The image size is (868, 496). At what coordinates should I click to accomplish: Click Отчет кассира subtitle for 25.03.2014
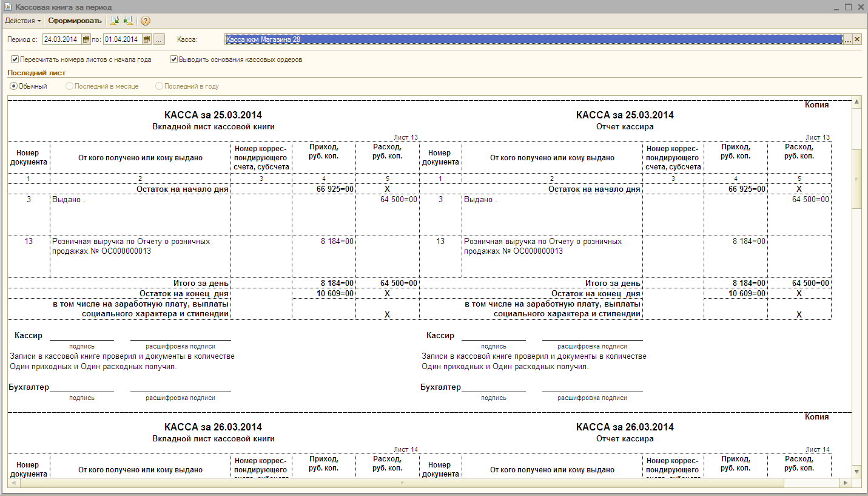point(625,127)
